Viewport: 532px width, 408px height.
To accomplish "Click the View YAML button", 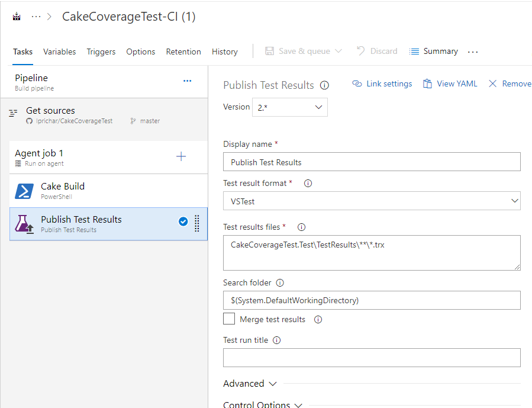I will tap(450, 84).
